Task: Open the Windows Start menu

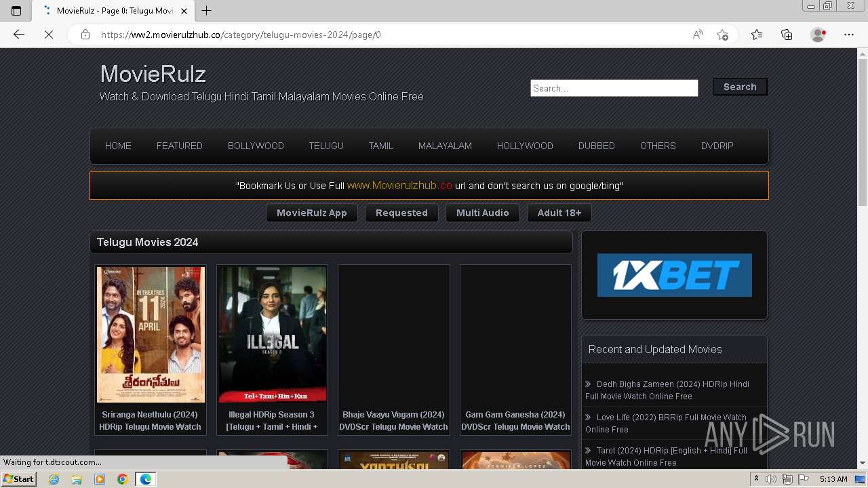Action: pos(18,479)
